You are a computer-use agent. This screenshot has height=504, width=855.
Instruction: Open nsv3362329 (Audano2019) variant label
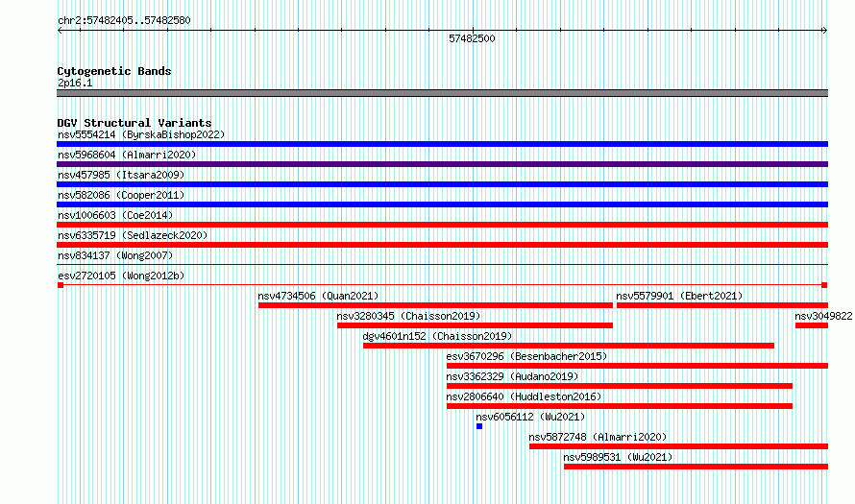[512, 376]
